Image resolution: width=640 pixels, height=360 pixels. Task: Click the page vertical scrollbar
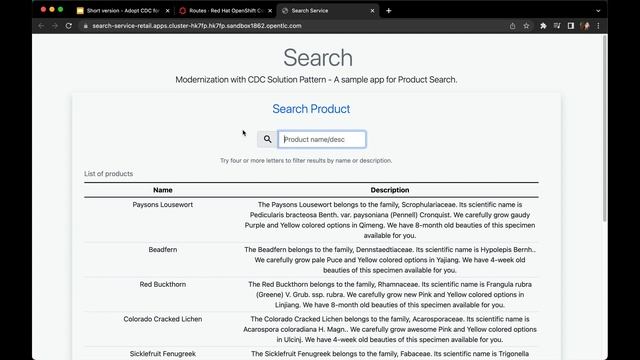point(604,129)
